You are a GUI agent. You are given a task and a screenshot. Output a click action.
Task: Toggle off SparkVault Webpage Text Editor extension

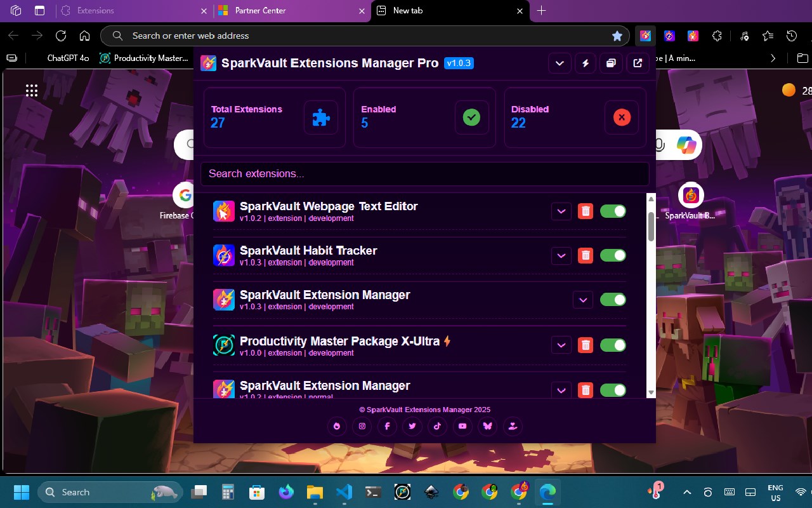tap(613, 211)
